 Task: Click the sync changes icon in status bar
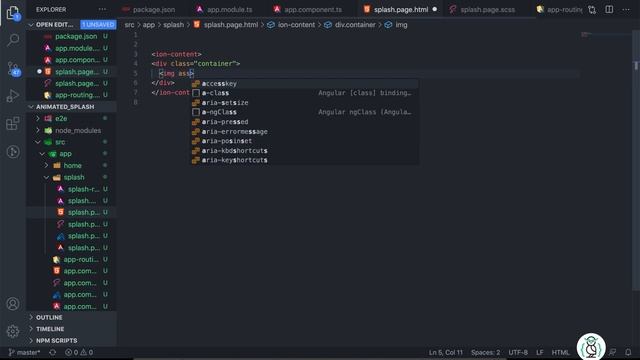tap(53, 352)
